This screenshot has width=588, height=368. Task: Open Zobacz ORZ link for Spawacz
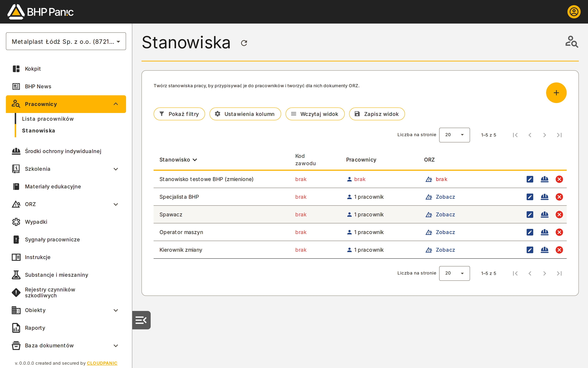point(445,214)
